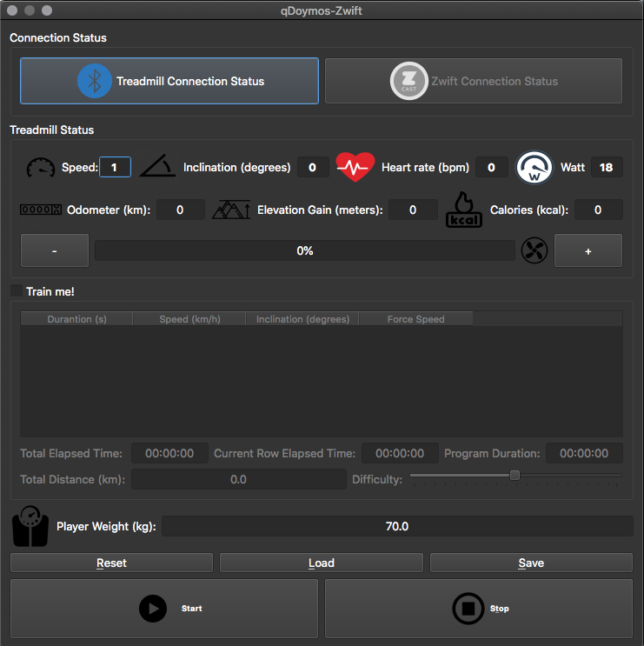Click the Player Weight (kg) label
Screen dimensions: 644x646
click(106, 526)
